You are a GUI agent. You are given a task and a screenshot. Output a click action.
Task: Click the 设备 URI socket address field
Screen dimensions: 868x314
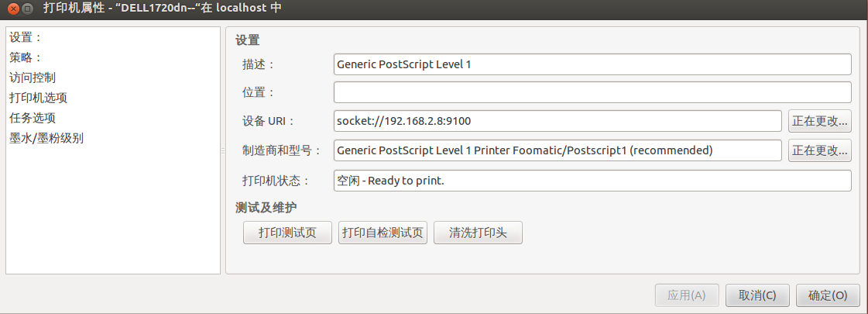558,121
